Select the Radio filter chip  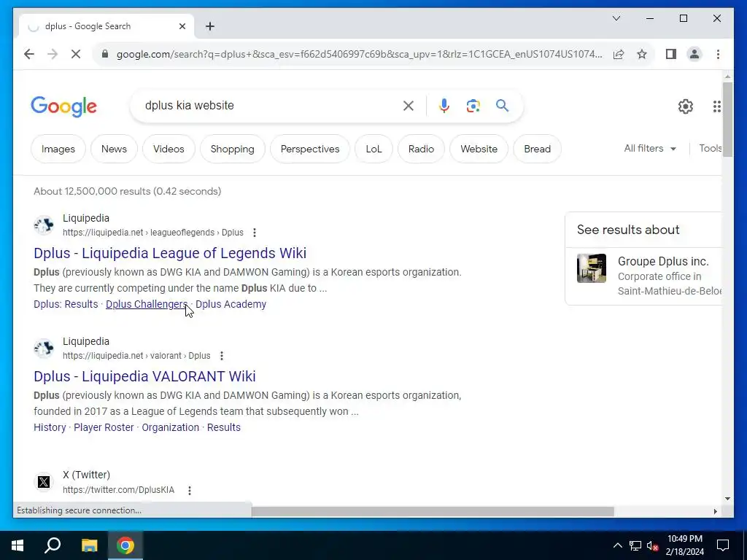pos(421,149)
